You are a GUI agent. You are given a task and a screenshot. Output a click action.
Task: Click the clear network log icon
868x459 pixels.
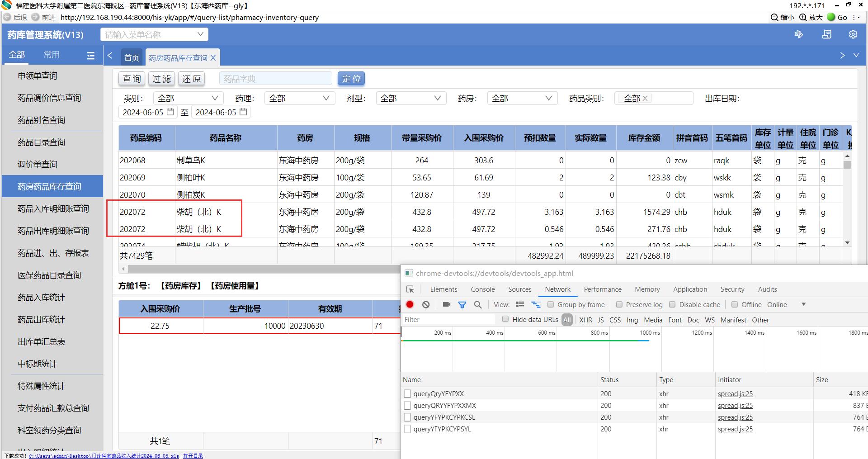(426, 304)
